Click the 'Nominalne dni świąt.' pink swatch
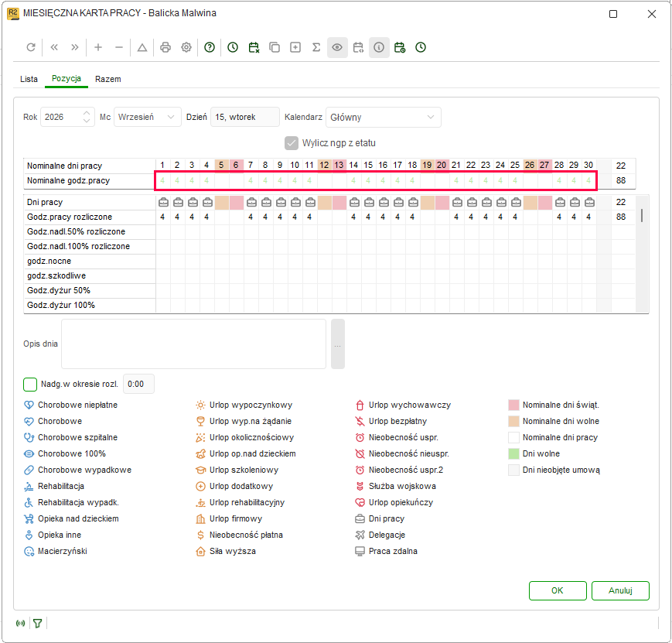 513,405
